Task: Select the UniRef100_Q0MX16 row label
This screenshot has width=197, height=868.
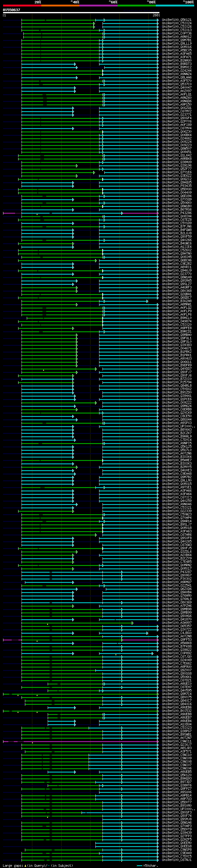Action: [x=176, y=47]
